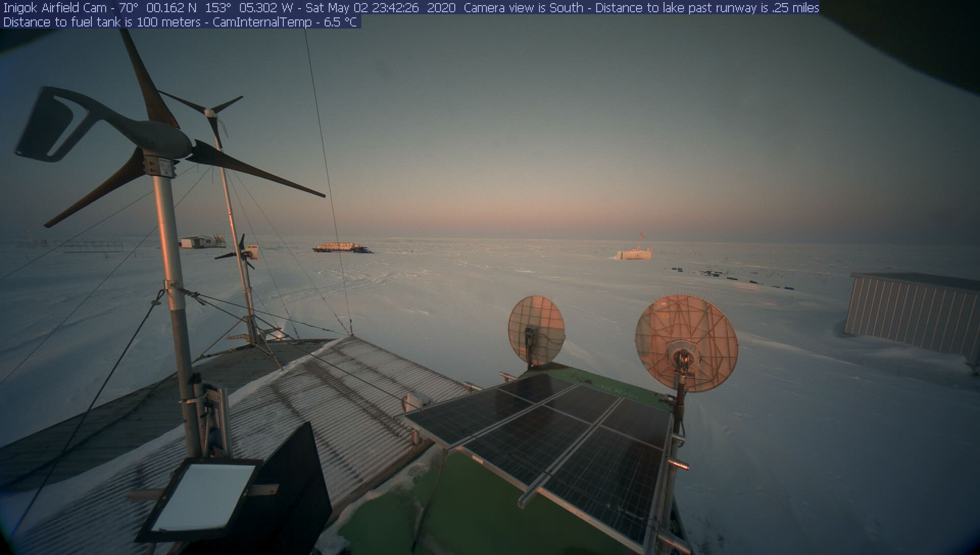The height and width of the screenshot is (555, 980).
Task: Click the longitude '153° 05.302 W' text
Action: [x=249, y=8]
